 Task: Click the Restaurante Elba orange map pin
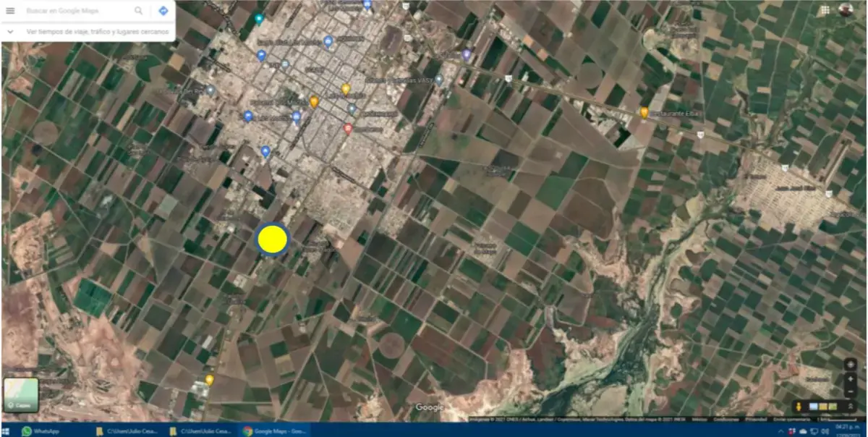tap(644, 112)
